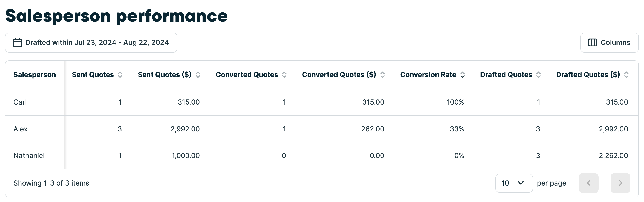644x202 pixels.
Task: Click the Conversion Rate header label
Action: coord(428,75)
